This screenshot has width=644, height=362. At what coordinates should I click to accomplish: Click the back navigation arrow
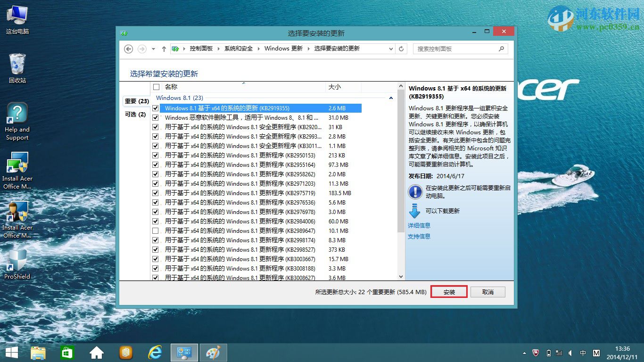(x=128, y=49)
